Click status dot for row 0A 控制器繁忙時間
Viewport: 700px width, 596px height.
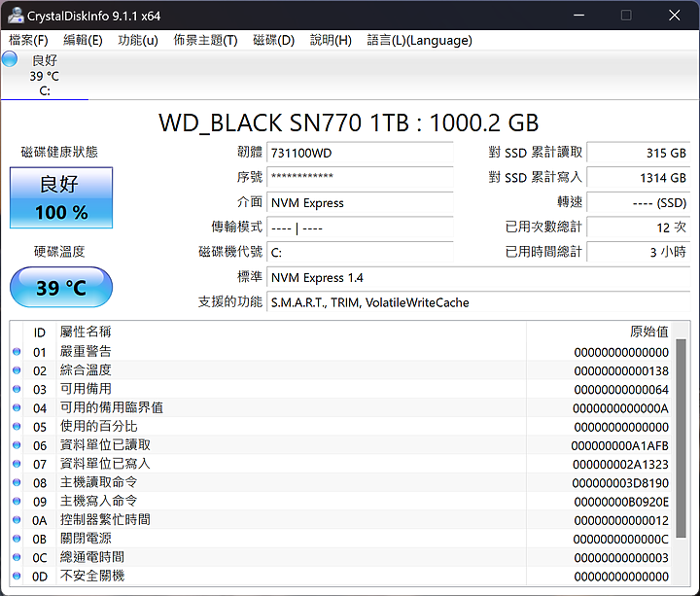point(17,519)
